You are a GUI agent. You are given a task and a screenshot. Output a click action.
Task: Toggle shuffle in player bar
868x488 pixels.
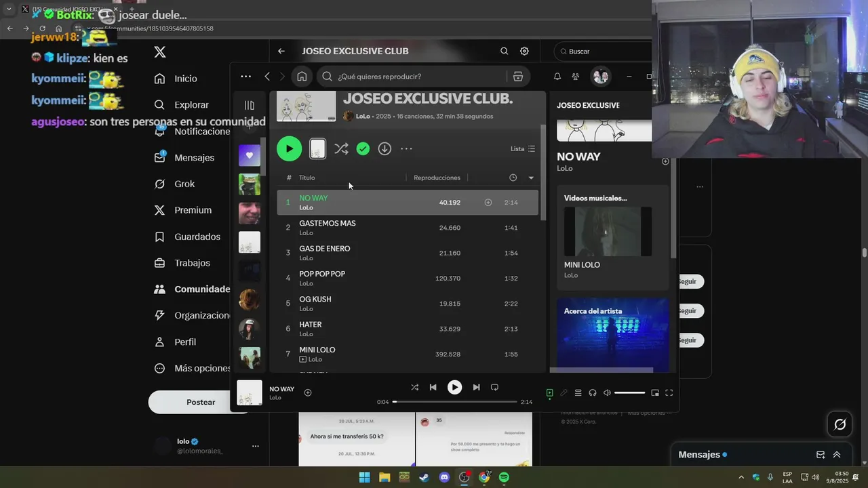[414, 387]
